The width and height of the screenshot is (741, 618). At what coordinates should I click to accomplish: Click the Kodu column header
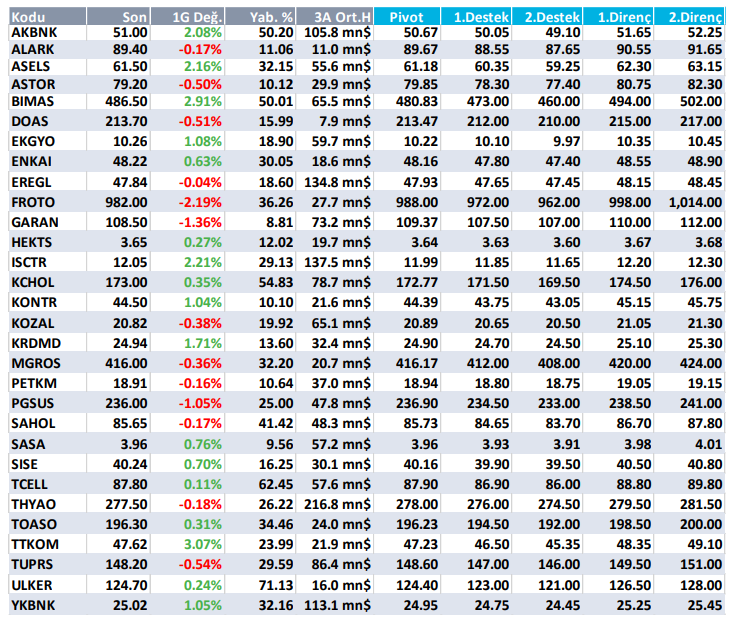(30, 17)
